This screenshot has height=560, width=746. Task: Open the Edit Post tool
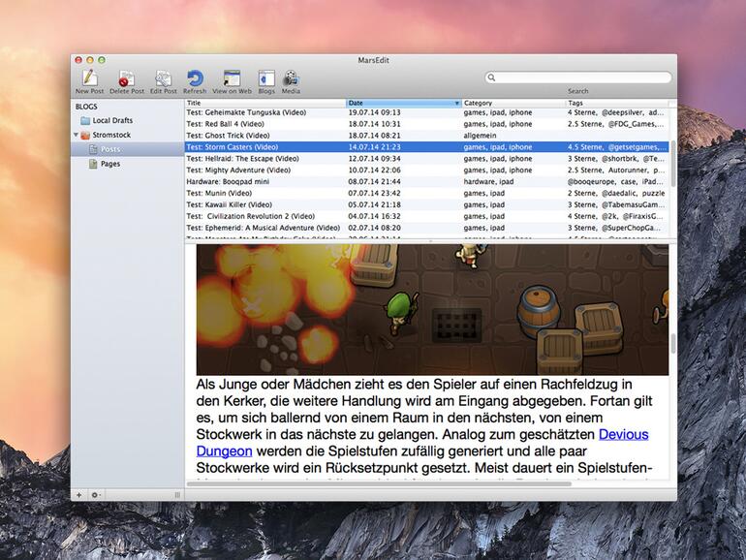pos(163,81)
